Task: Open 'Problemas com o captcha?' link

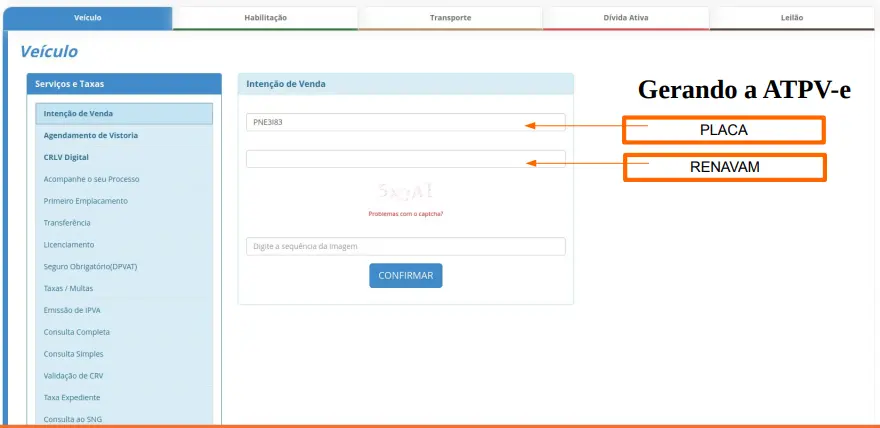Action: pyautogui.click(x=405, y=214)
